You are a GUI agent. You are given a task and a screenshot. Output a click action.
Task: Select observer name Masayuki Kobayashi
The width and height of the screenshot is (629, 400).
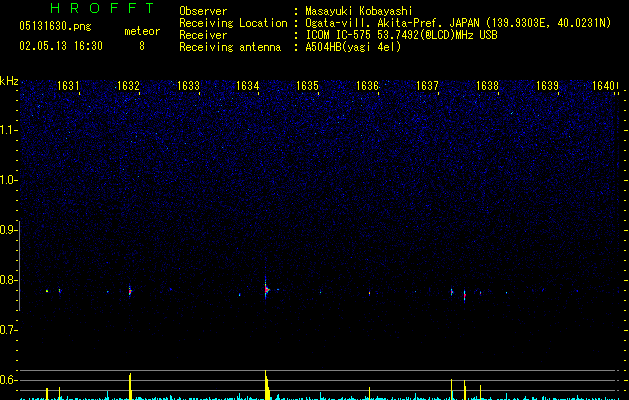tap(359, 11)
